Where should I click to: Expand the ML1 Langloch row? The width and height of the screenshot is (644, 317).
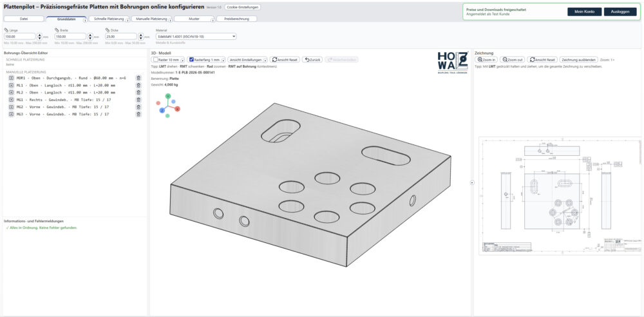point(11,85)
